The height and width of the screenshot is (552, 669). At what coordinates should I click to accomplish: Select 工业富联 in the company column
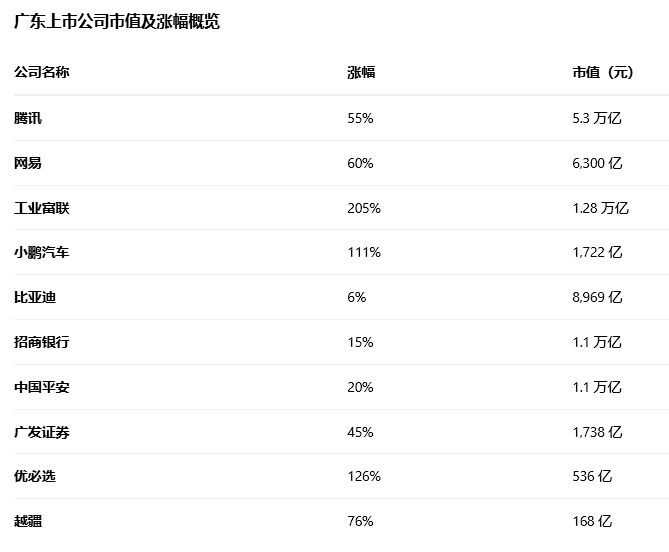(42, 208)
